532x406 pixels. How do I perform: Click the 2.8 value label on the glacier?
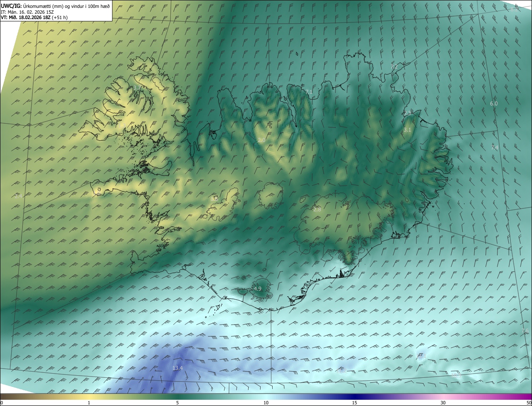click(317, 210)
